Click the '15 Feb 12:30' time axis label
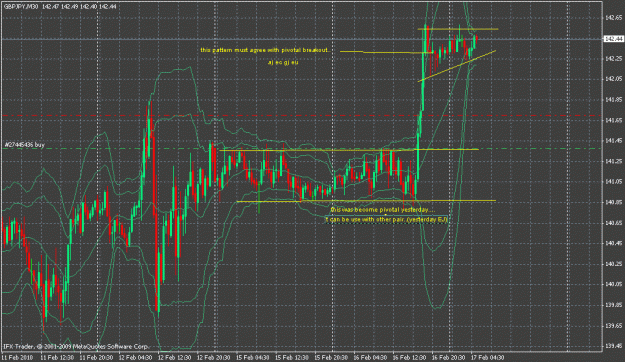 [292, 358]
